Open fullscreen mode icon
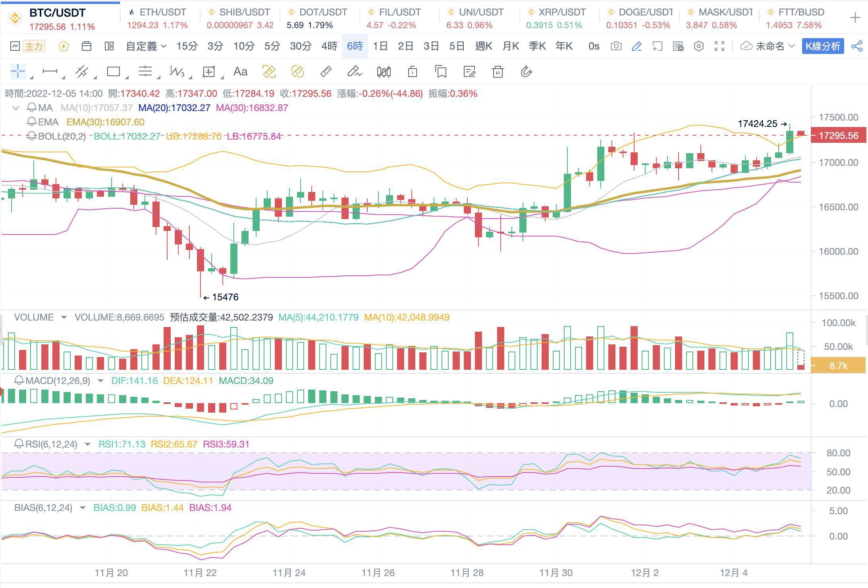Screen dimensions: 868x588 pyautogui.click(x=719, y=46)
